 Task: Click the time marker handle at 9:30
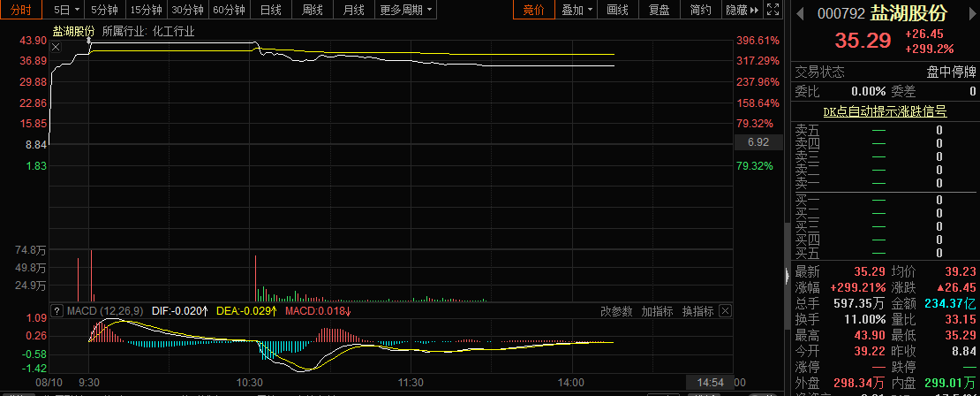(x=89, y=42)
